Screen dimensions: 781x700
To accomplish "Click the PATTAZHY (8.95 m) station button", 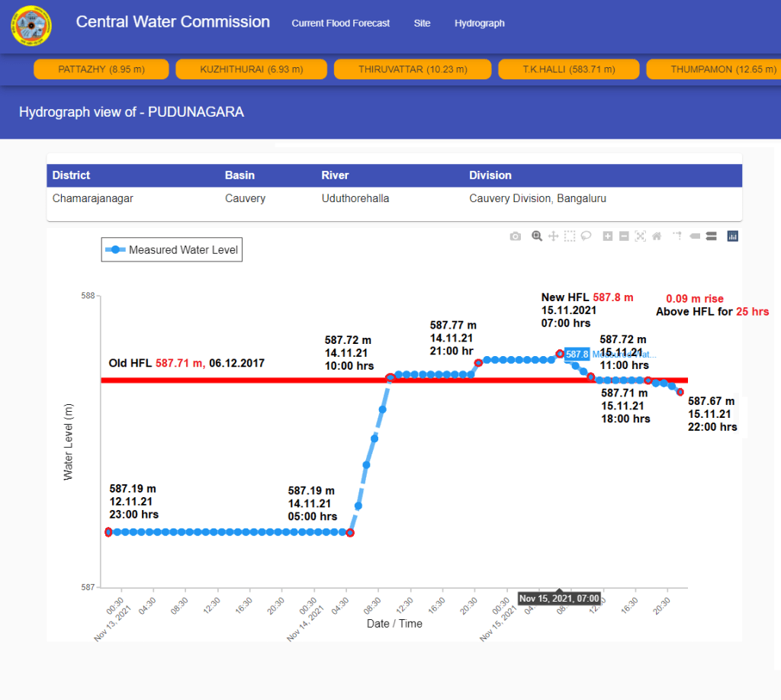I will [x=101, y=69].
